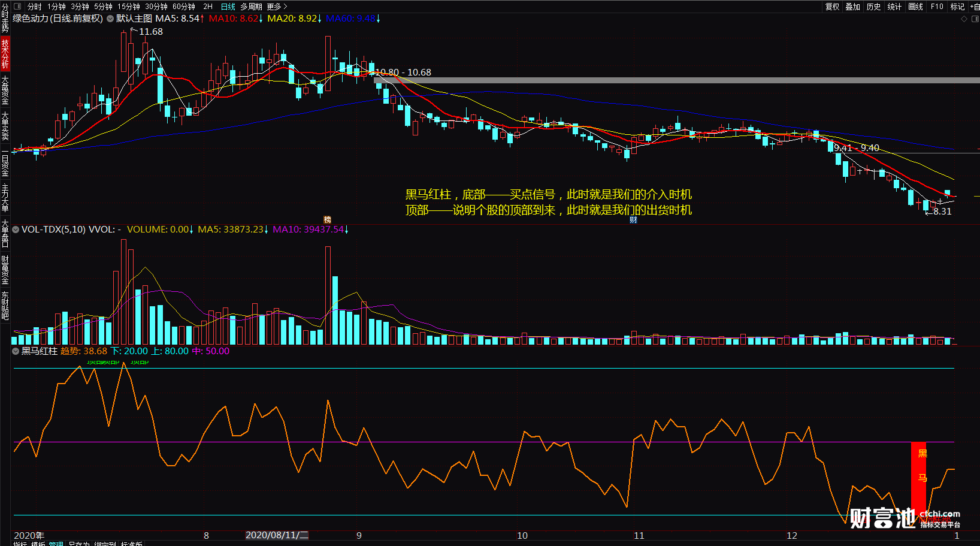Viewport: 980px width, 546px height.
Task: Switch to 15分钟 chart period
Action: tap(129, 7)
